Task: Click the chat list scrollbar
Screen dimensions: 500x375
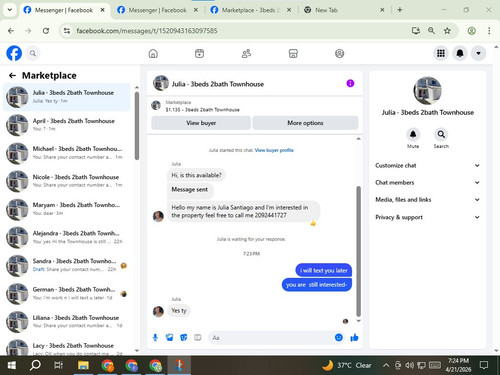Action: [x=137, y=126]
